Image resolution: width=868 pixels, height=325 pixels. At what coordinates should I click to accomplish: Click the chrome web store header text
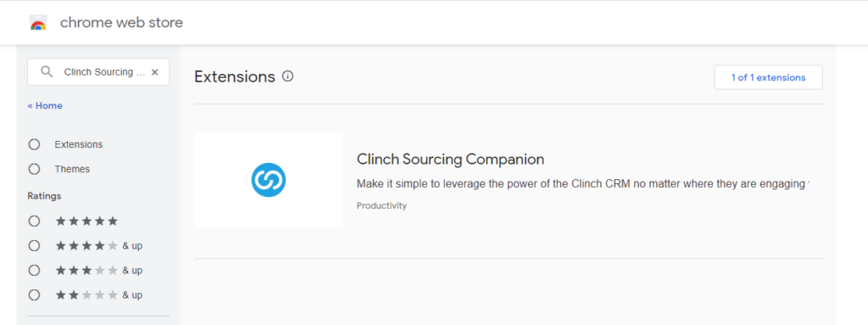(x=121, y=23)
